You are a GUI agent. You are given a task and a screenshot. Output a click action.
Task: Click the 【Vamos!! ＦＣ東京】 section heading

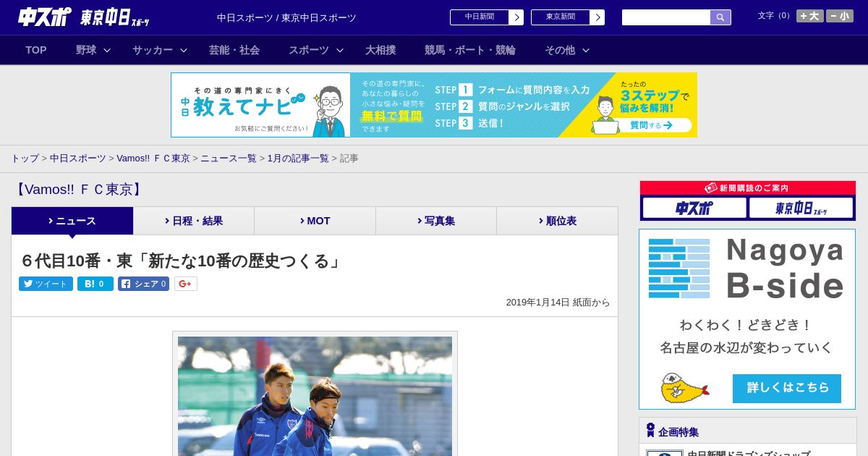(79, 190)
